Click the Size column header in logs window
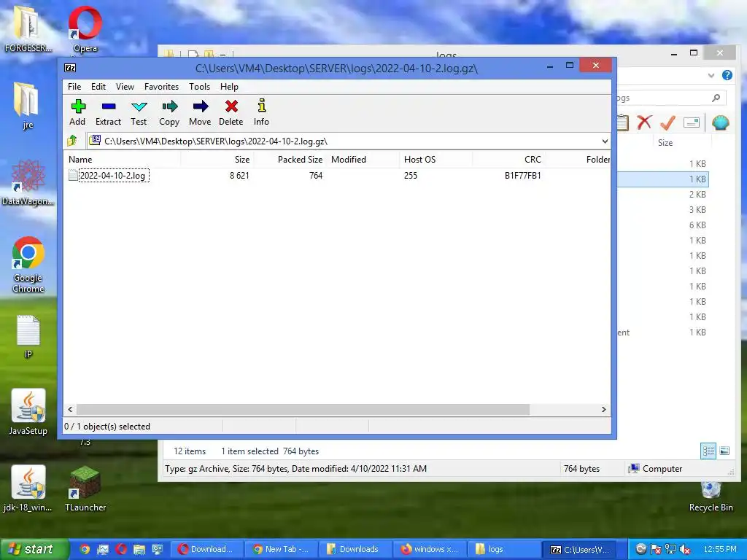 point(665,143)
